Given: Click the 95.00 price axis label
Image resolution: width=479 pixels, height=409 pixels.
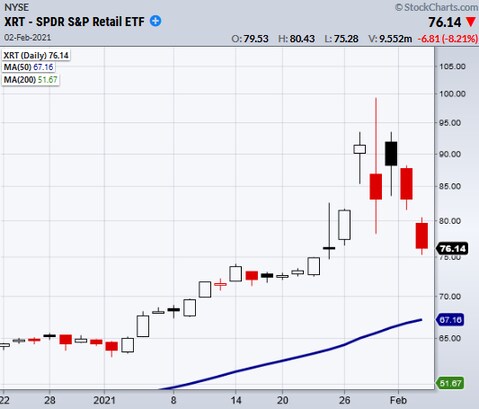Looking at the screenshot, I should pos(450,123).
